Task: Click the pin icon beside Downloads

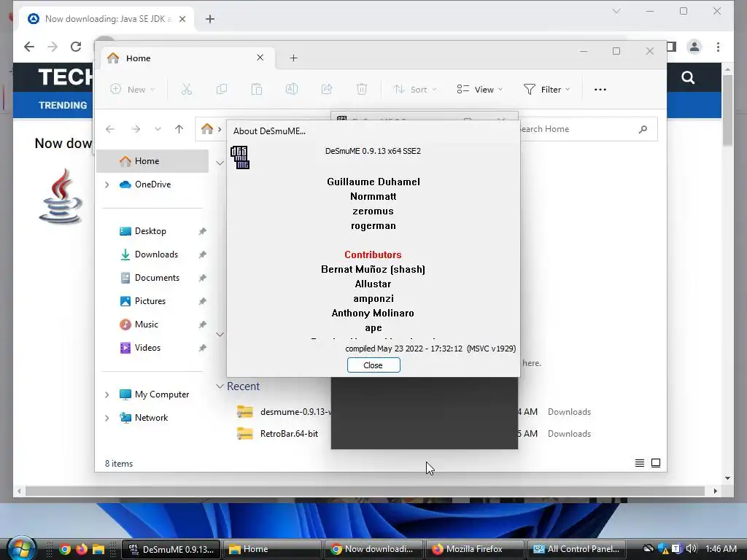Action: (x=203, y=254)
